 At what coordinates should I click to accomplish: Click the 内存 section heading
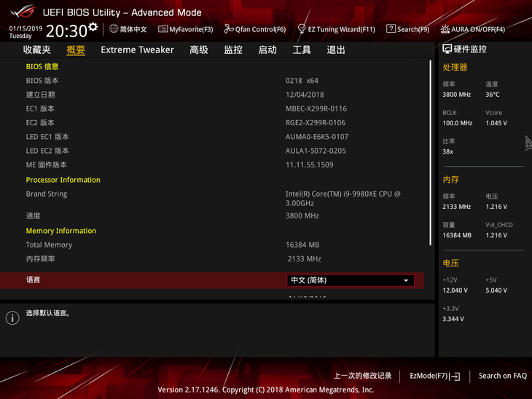coord(450,179)
